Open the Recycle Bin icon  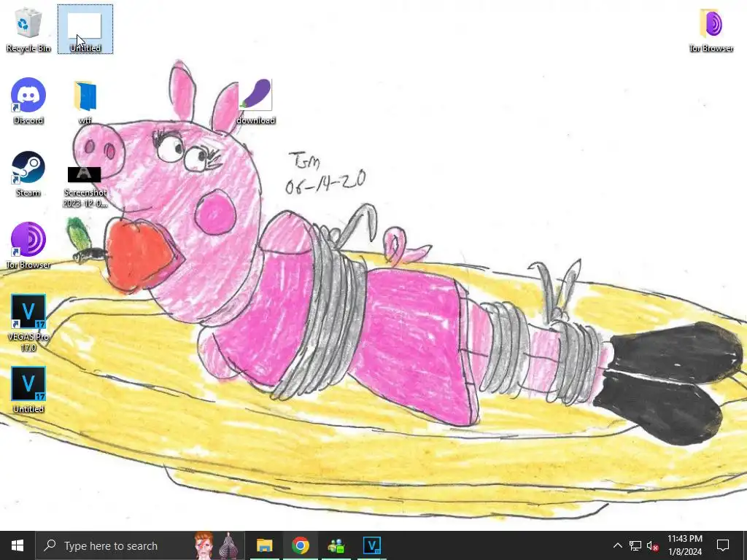click(x=28, y=29)
